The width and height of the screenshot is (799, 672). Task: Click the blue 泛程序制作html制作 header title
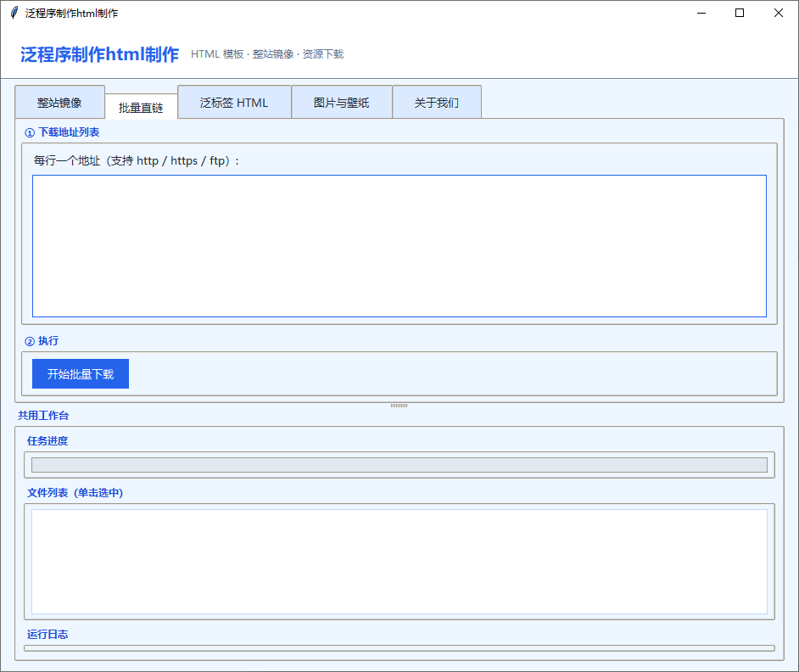(x=99, y=54)
